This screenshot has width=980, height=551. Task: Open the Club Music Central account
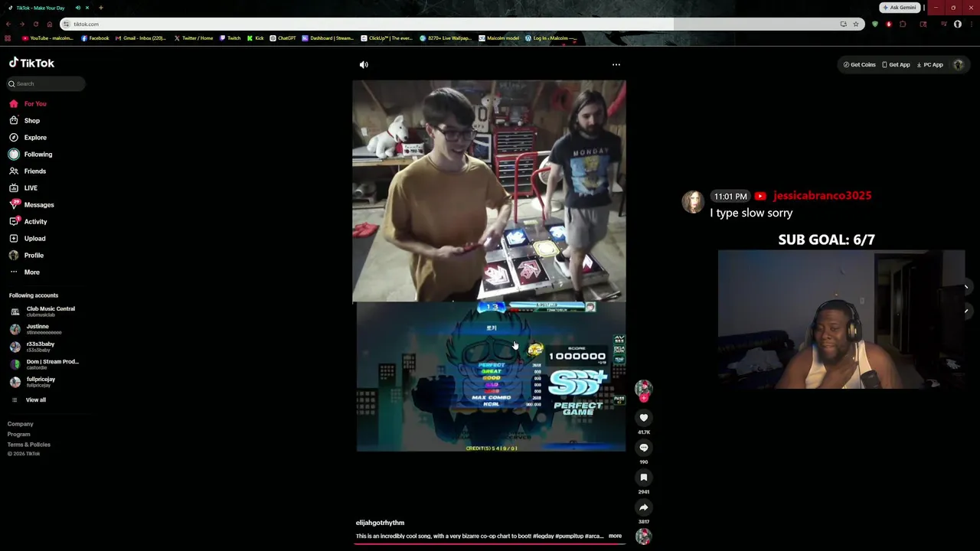coord(43,311)
